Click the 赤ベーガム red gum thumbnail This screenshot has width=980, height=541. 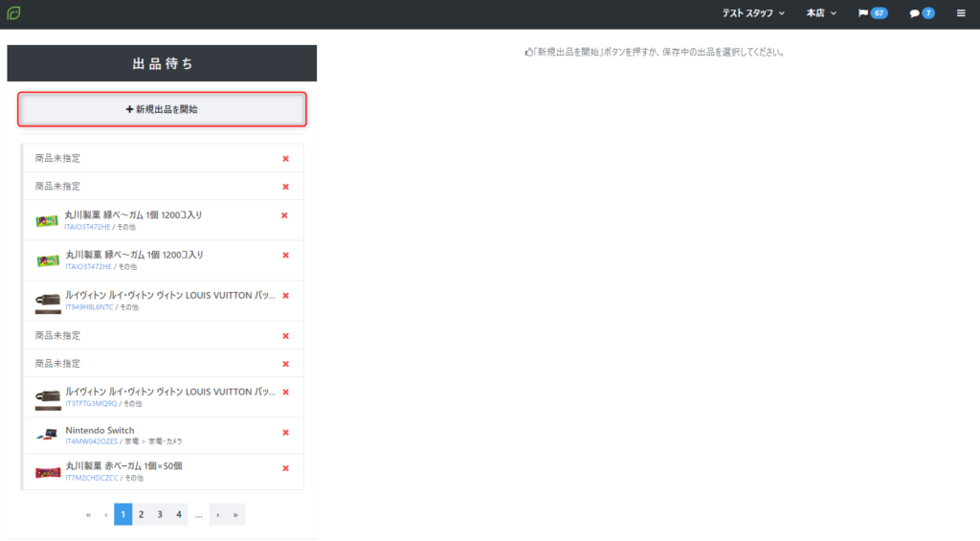pos(48,472)
